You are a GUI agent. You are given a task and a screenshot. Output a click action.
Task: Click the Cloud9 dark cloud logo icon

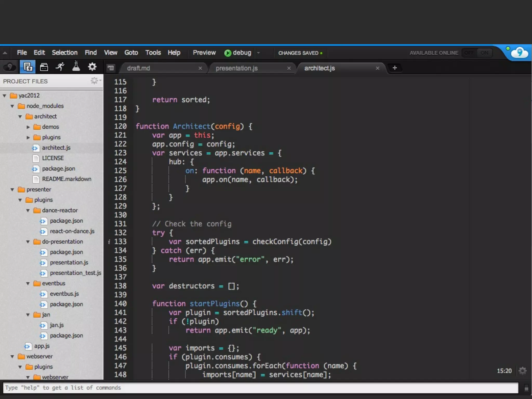pyautogui.click(x=10, y=67)
